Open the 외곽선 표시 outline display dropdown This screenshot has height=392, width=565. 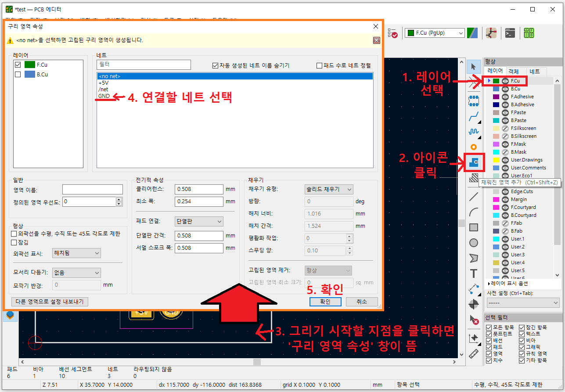click(x=76, y=253)
